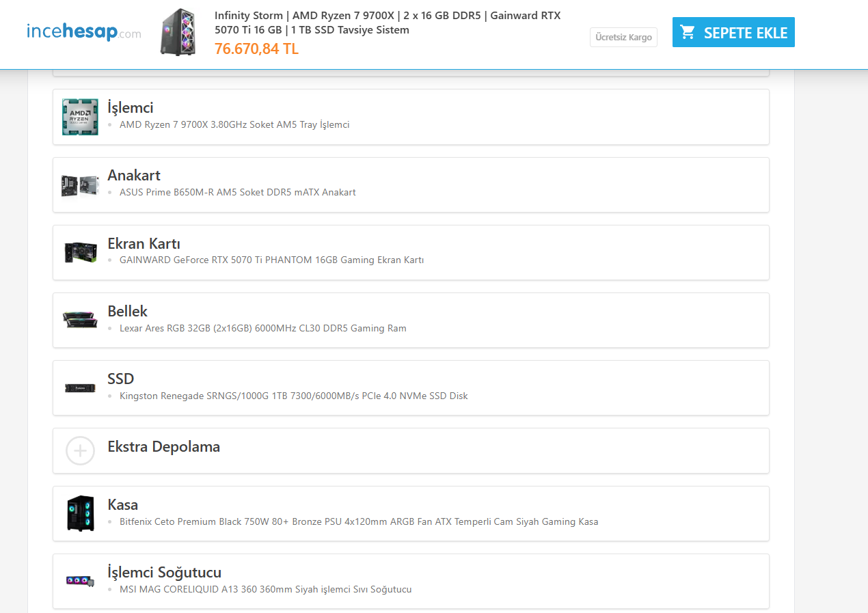Click the Kingston Renegade SSD product name
868x613 pixels.
[x=293, y=396]
